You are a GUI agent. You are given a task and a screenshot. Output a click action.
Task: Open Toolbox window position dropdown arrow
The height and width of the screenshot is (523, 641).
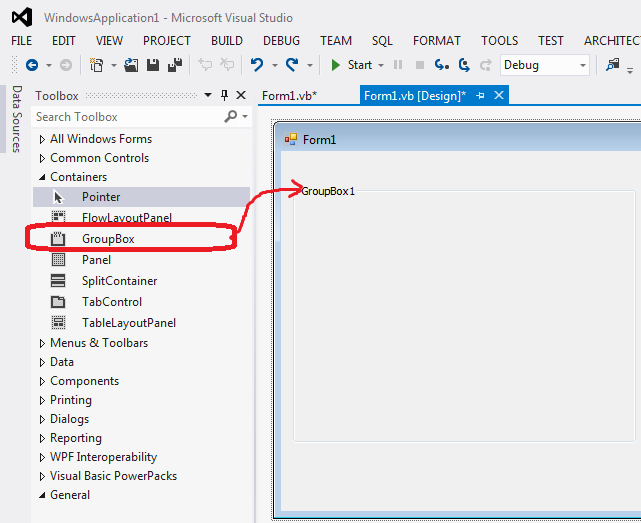point(208,95)
